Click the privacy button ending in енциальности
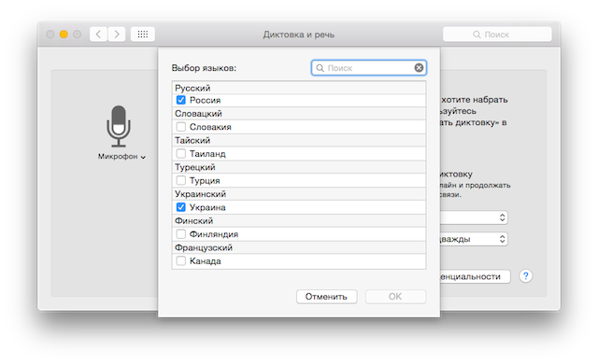Viewport: 598px width, 364px height. pos(476,276)
